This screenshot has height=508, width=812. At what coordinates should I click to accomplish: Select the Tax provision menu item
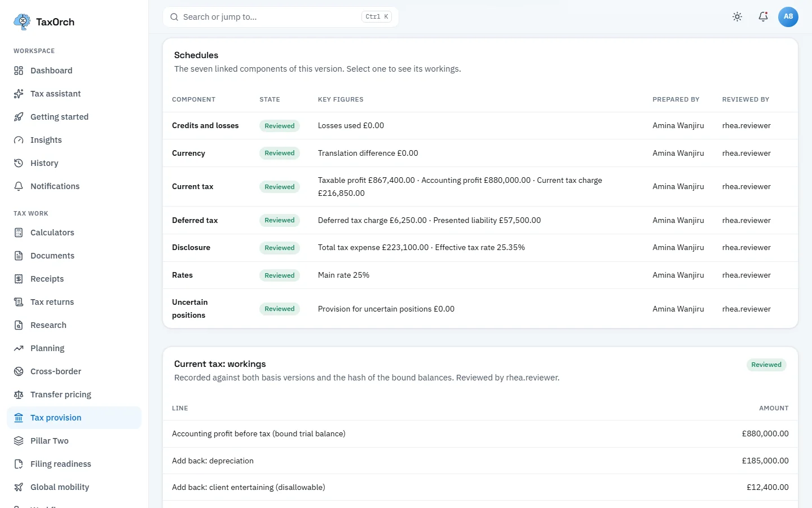74,418
